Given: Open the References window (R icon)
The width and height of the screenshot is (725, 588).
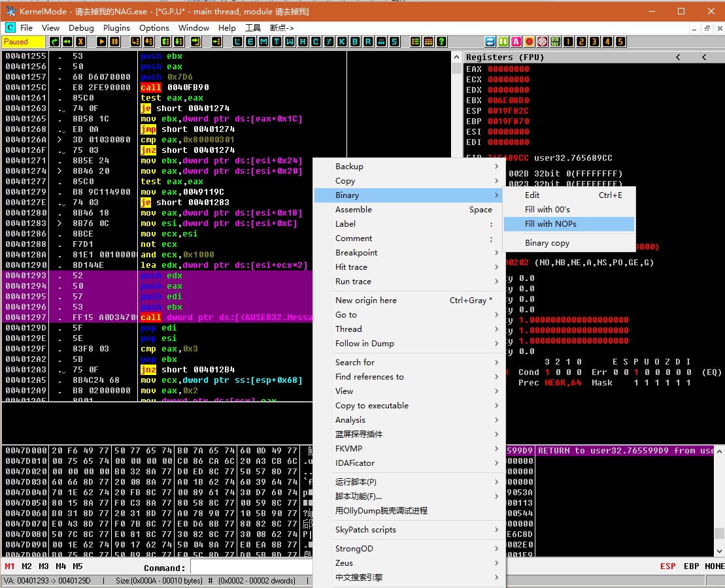Looking at the screenshot, I should [368, 42].
